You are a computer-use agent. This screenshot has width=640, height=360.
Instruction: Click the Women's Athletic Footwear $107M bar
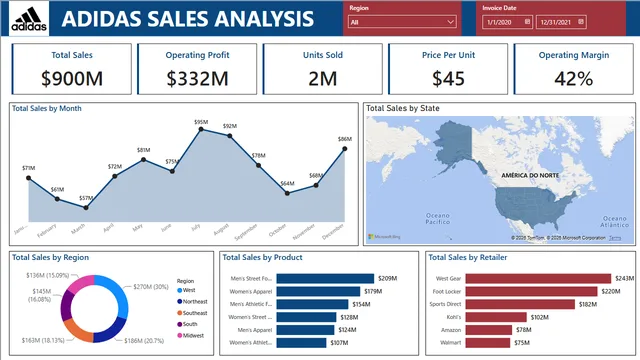(301, 343)
